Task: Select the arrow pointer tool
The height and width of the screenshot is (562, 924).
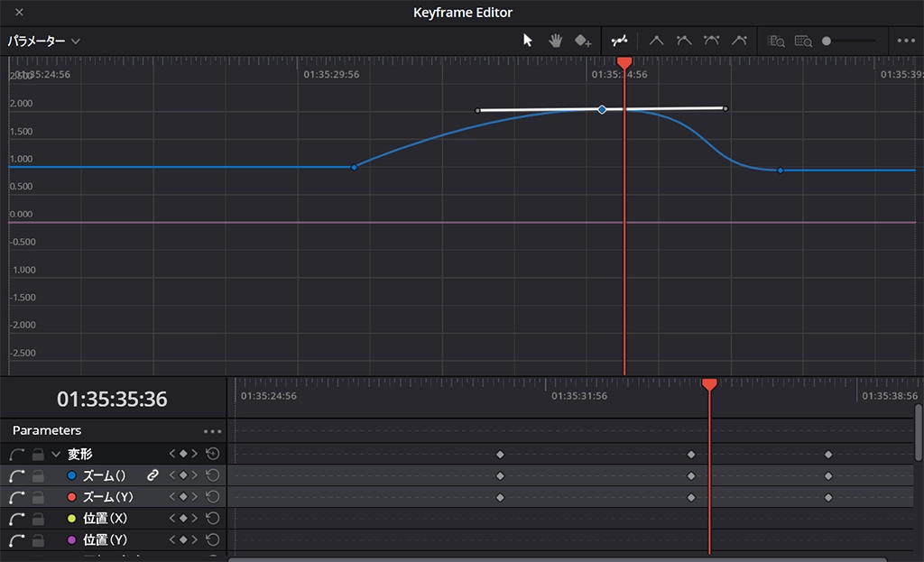Action: pyautogui.click(x=529, y=41)
